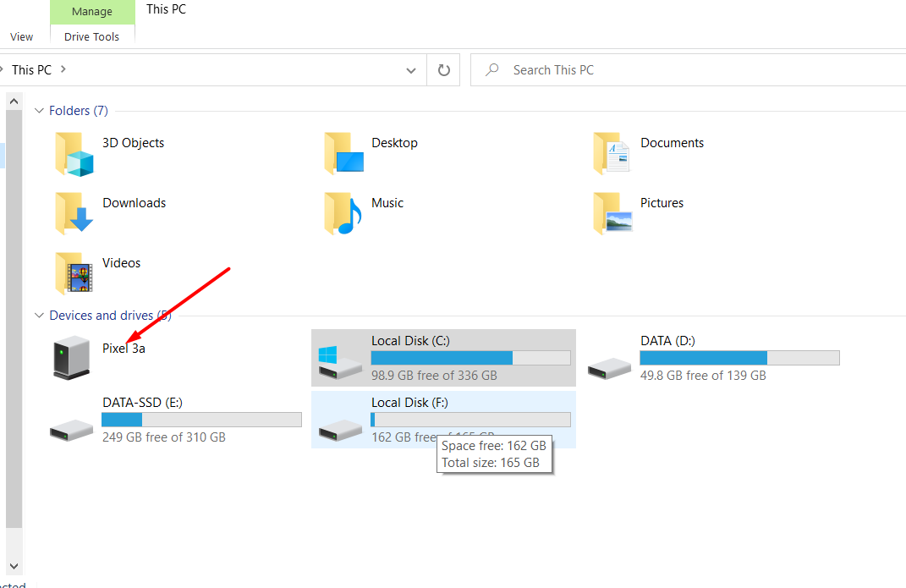Open the 3D Objects folder icon
906x588 pixels.
tap(74, 153)
